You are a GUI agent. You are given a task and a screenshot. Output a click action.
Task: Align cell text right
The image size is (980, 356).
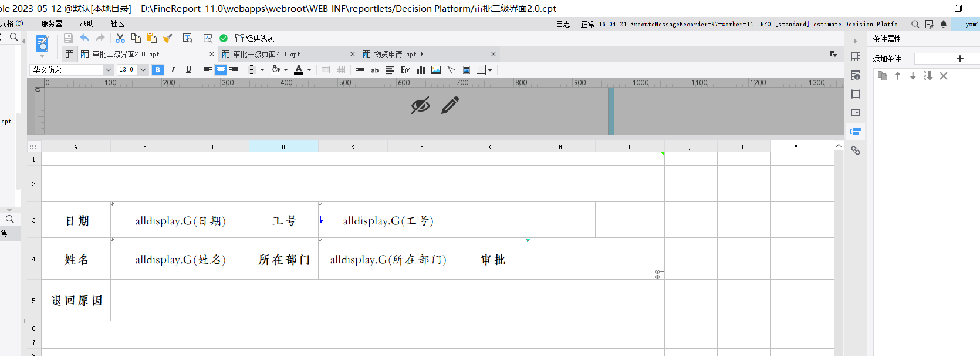coord(234,70)
